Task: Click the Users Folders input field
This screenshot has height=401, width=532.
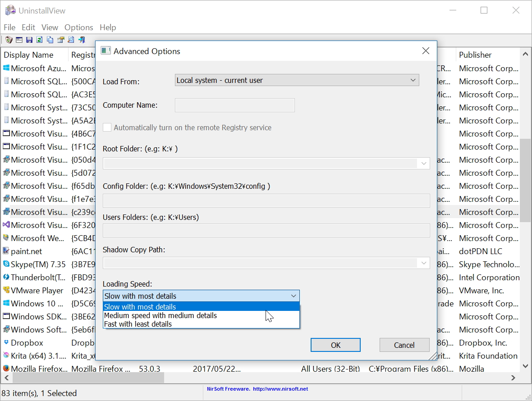Action: 266,231
